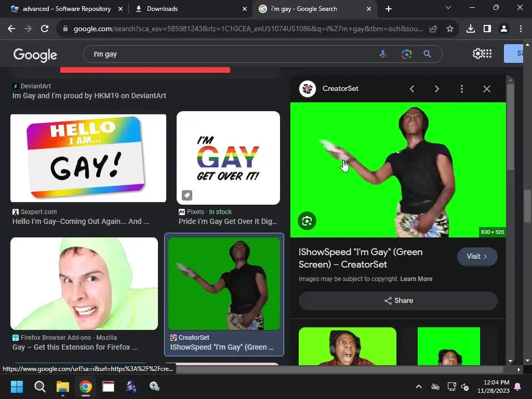Toggle the Chrome side panel icon
532x399 pixels.
tap(487, 29)
